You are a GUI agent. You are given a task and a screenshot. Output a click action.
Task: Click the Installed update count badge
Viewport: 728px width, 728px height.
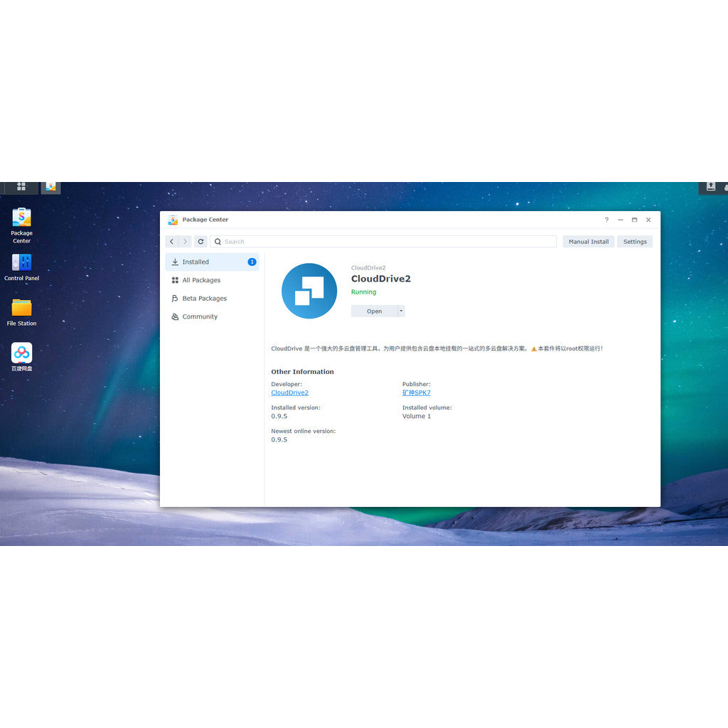pyautogui.click(x=252, y=262)
